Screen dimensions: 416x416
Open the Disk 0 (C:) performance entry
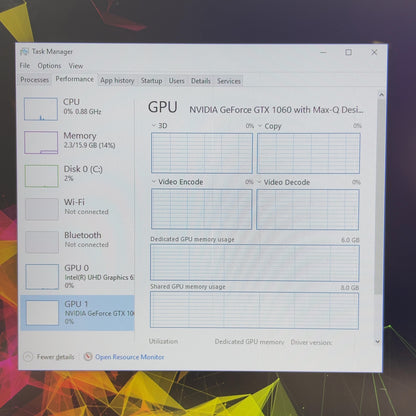[x=77, y=175]
